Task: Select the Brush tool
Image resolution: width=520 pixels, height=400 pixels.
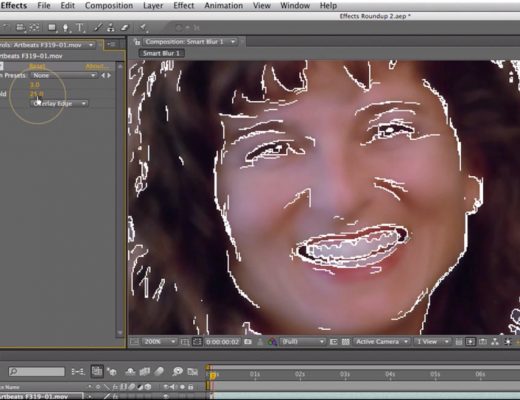Action: pyautogui.click(x=97, y=28)
